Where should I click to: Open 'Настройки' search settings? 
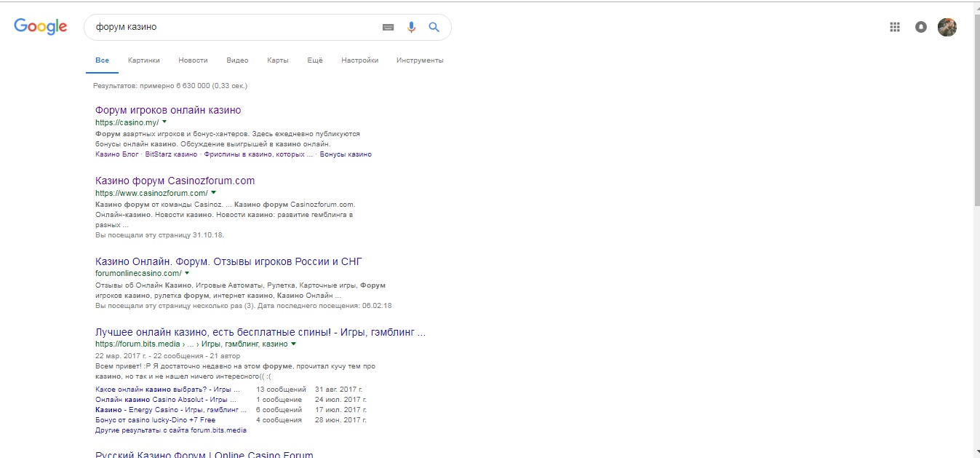click(x=359, y=60)
